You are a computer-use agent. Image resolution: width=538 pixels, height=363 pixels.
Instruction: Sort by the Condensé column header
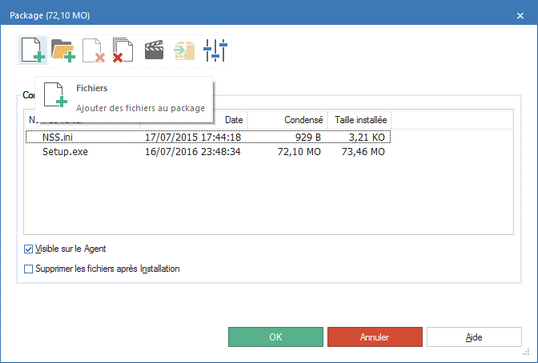[288, 120]
